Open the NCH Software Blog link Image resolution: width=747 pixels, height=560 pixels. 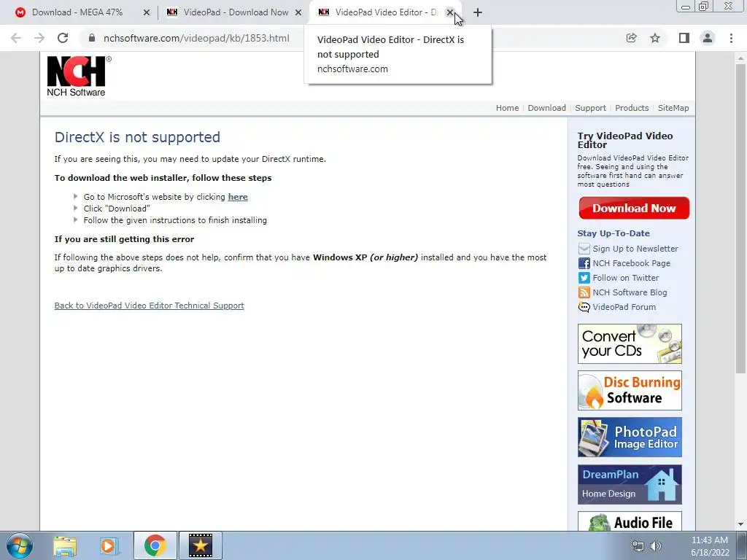[630, 292]
